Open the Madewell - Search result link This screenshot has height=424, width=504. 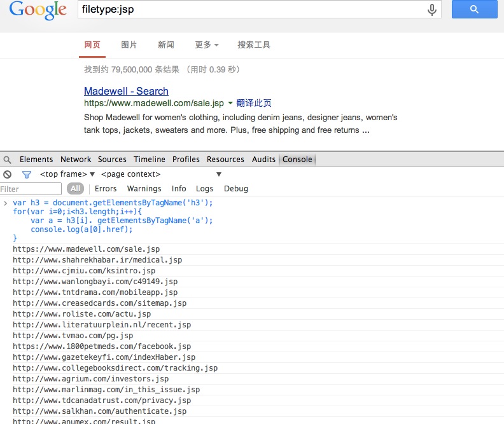[x=127, y=91]
